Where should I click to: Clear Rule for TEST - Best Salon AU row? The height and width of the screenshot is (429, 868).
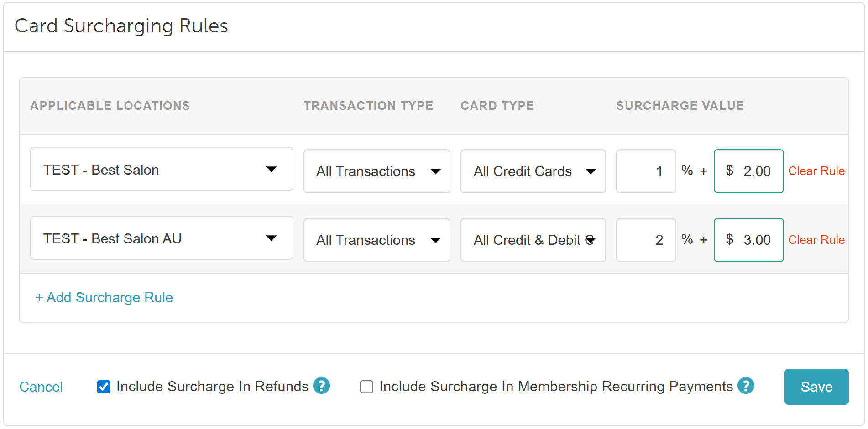pyautogui.click(x=816, y=240)
